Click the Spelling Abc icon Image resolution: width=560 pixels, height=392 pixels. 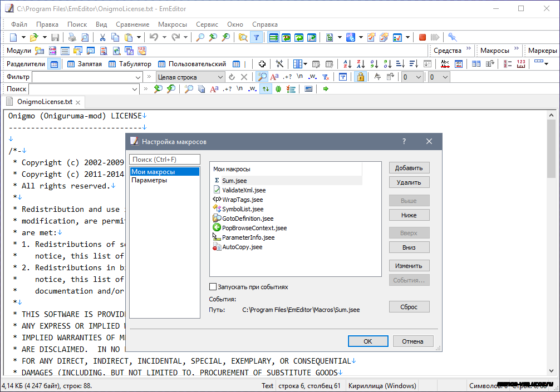pos(445,64)
